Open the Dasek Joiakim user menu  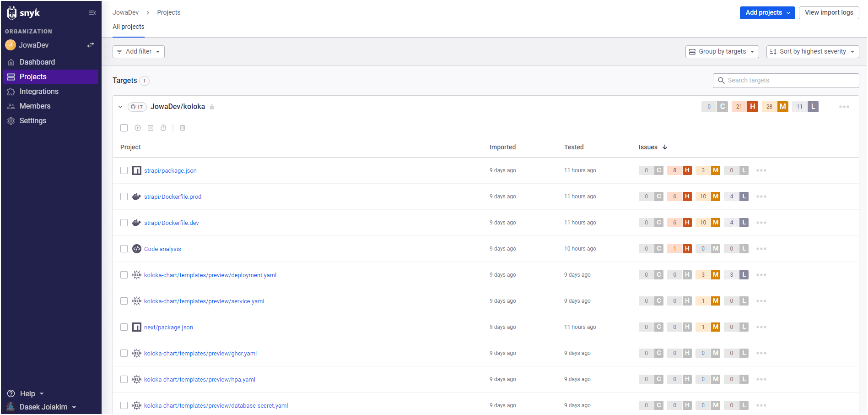point(41,407)
